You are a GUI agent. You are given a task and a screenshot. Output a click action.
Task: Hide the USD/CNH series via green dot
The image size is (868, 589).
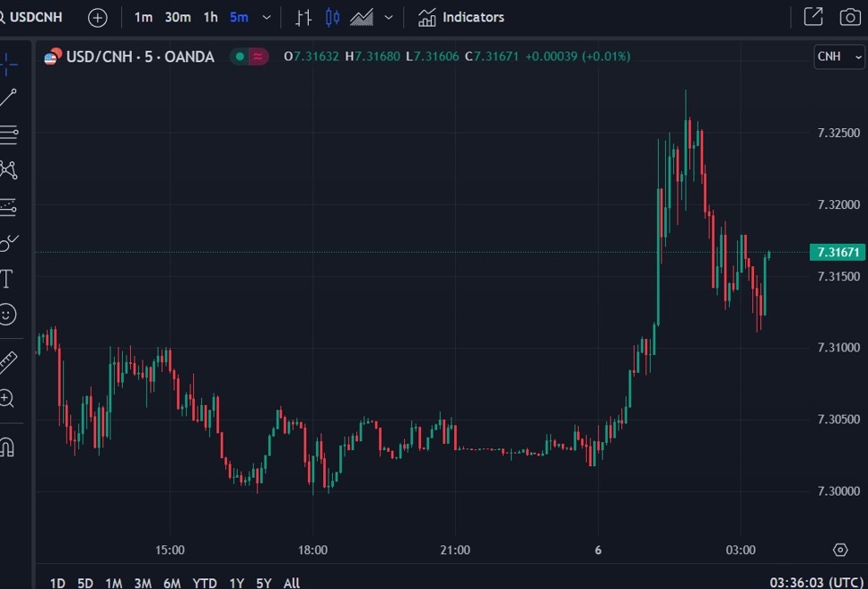tap(239, 56)
